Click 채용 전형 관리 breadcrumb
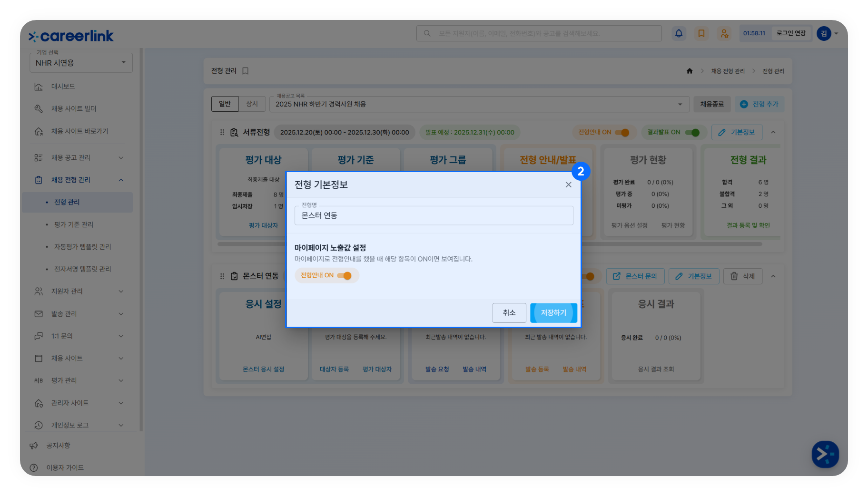Screen dimensions: 868x496 [x=728, y=71]
